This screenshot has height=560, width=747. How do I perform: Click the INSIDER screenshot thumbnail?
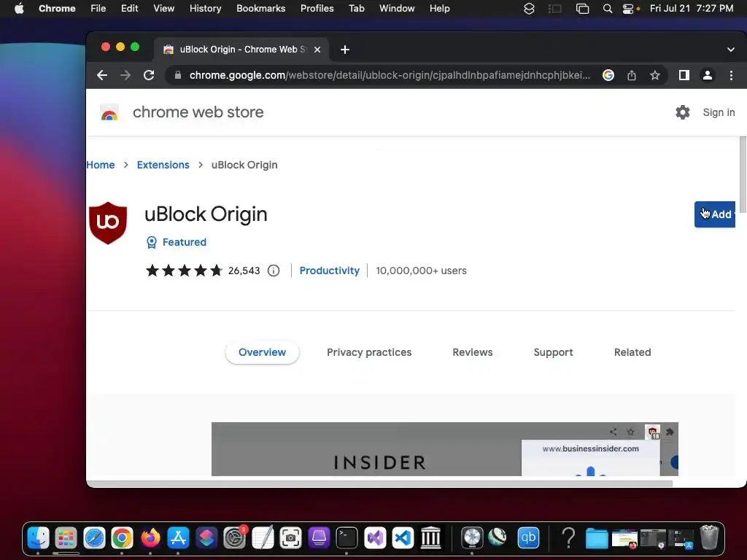(445, 449)
